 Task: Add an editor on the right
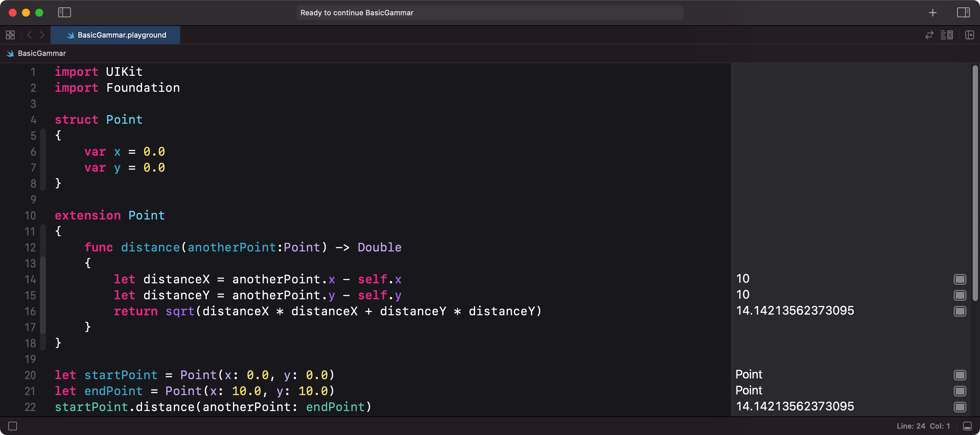pos(969,35)
